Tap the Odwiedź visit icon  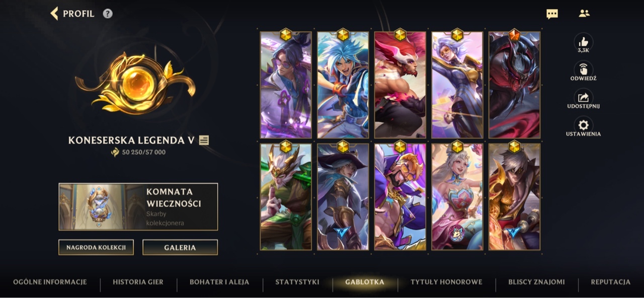[x=584, y=69]
